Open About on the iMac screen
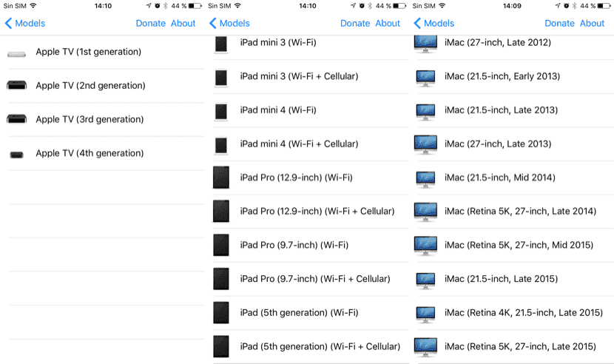The image size is (614, 364). (x=592, y=24)
